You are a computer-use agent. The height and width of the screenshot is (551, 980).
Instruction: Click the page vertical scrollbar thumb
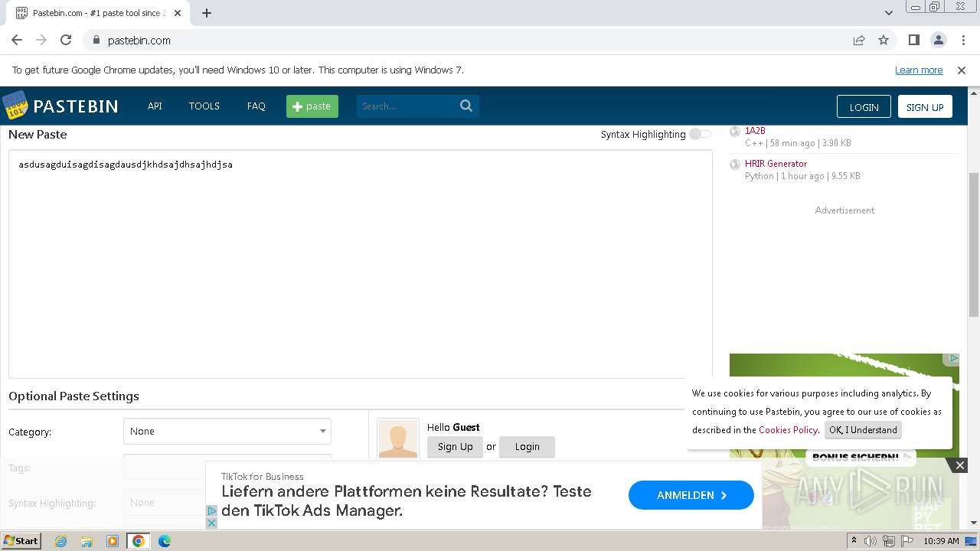click(974, 244)
